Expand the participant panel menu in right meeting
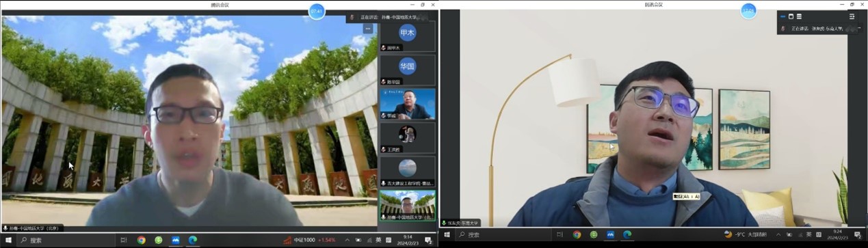The image size is (868, 248). pos(852,16)
